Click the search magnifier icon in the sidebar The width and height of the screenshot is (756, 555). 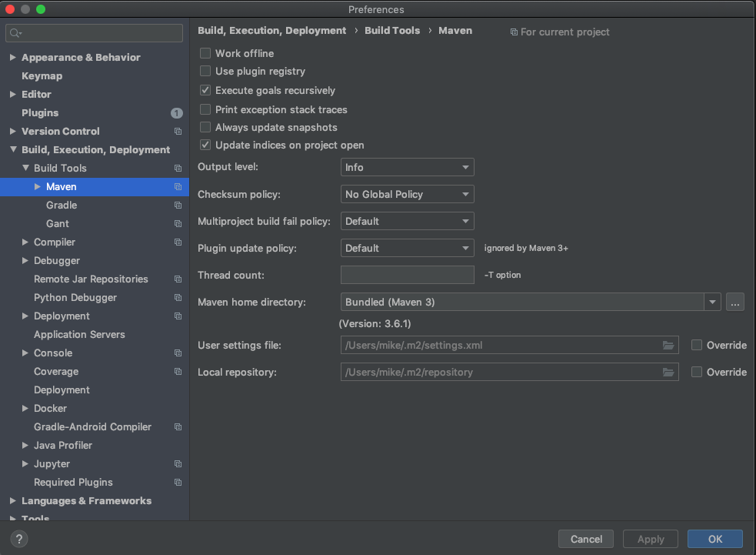pos(15,33)
